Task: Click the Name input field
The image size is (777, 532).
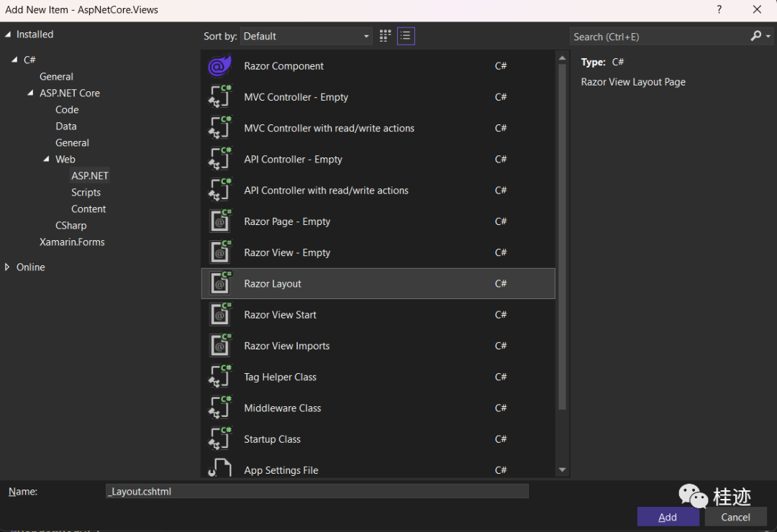Action: pyautogui.click(x=317, y=491)
